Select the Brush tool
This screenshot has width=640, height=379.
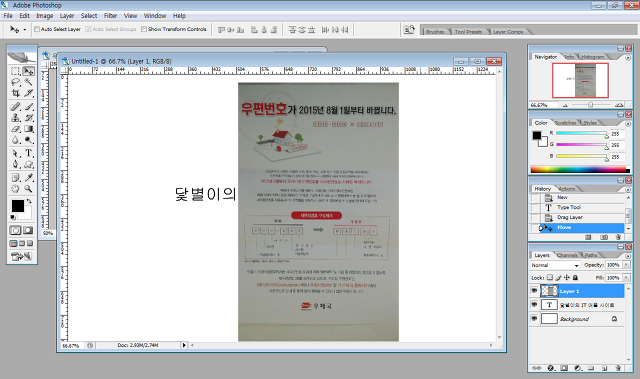pos(28,107)
